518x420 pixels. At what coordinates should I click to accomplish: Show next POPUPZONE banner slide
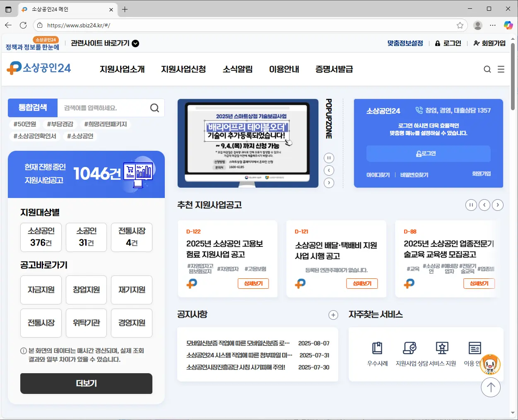[329, 183]
